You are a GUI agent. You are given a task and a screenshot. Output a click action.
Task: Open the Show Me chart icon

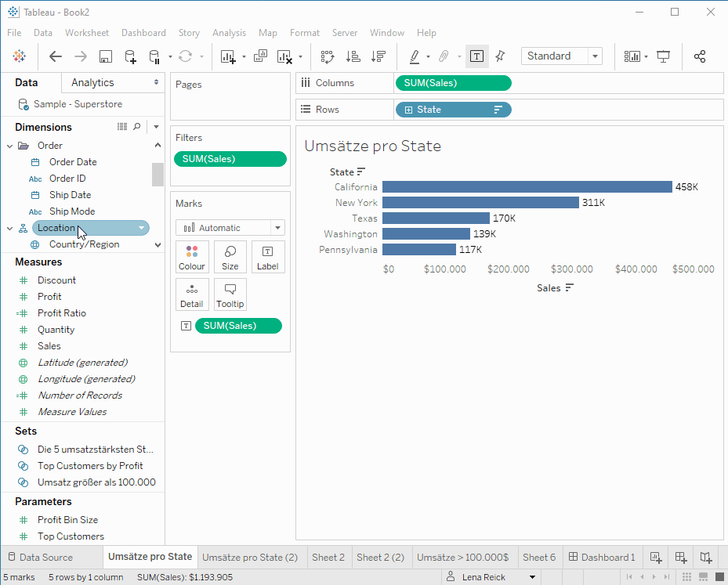(632, 56)
